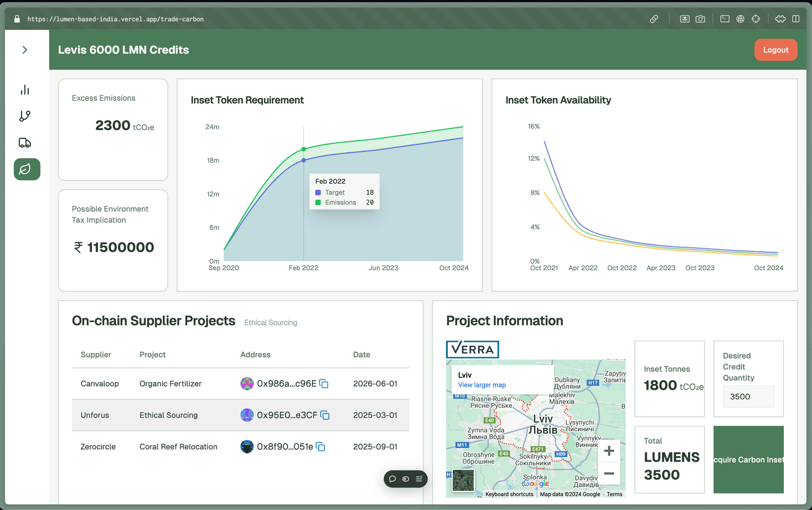Switch map to satellite view thumbnail

tap(464, 481)
